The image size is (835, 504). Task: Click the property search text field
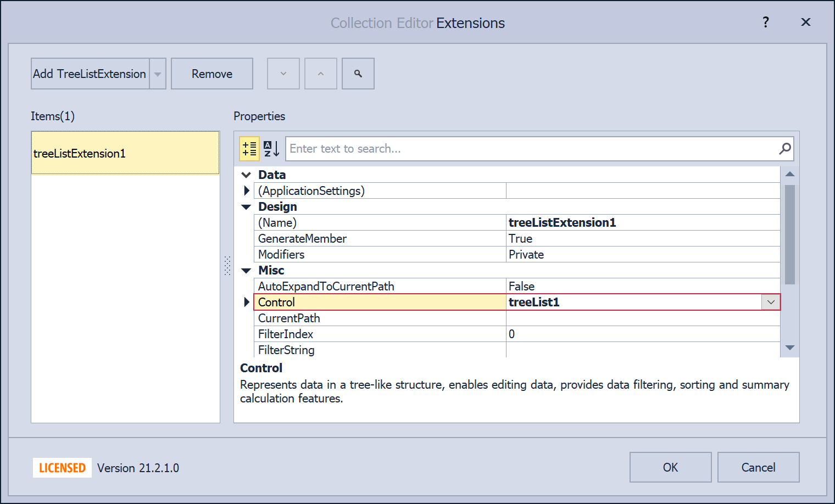click(x=530, y=149)
